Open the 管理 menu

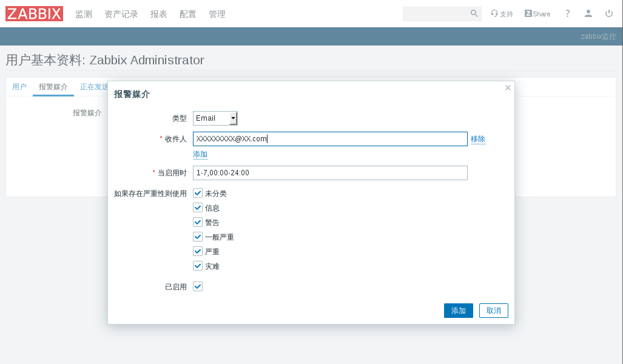click(217, 15)
